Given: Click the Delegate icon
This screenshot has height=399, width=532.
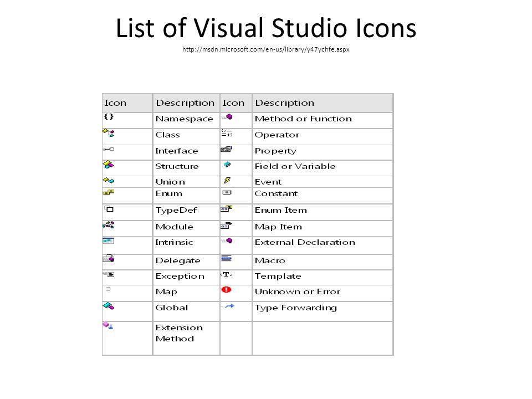Looking at the screenshot, I should pyautogui.click(x=109, y=259).
